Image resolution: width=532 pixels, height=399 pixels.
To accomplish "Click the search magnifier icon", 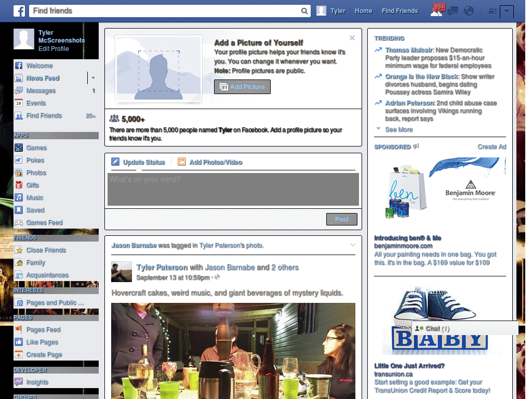I will click(x=304, y=11).
